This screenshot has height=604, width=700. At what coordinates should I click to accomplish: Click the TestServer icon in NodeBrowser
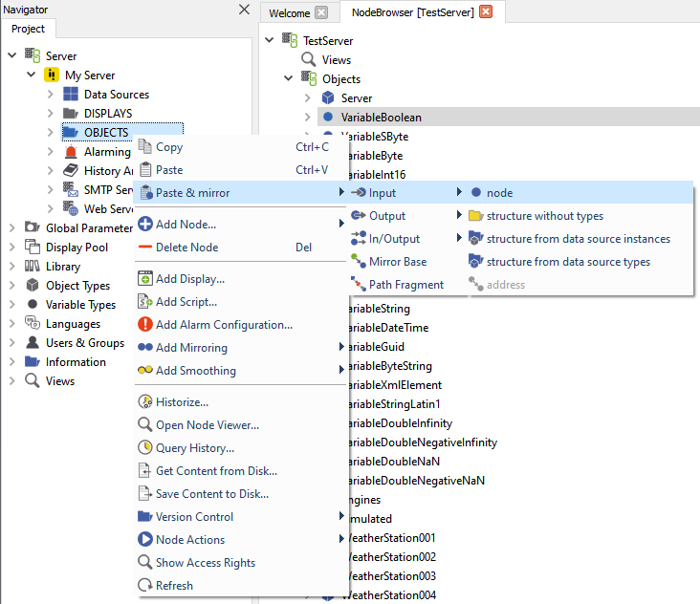[290, 40]
